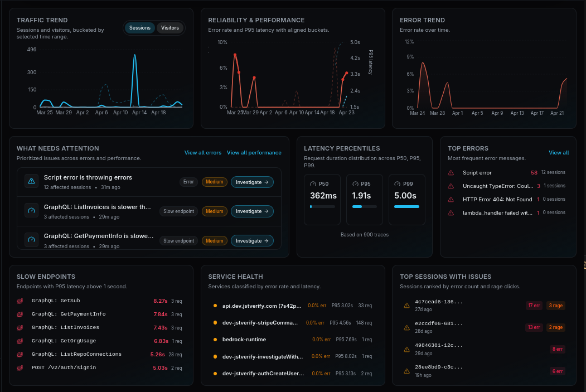Click snail icon beside GraphQL: ListRepoConnections

point(20,355)
